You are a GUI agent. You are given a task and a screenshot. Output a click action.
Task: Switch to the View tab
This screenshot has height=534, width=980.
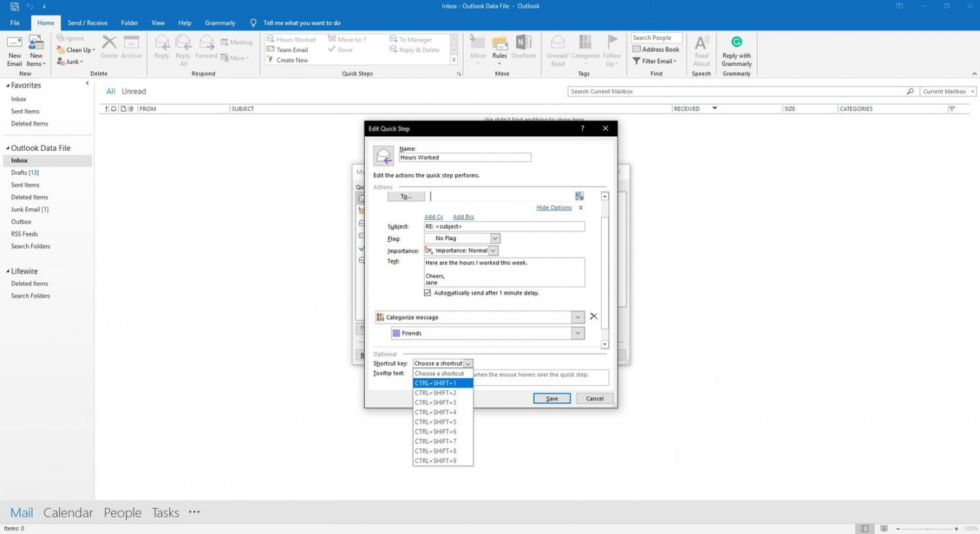158,22
